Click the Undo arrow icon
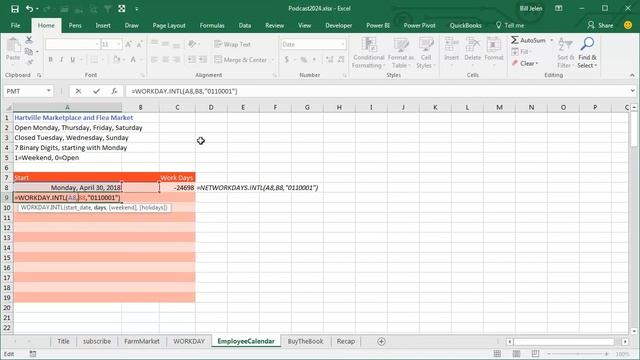Screen dimensions: 640x360 pos(29,9)
